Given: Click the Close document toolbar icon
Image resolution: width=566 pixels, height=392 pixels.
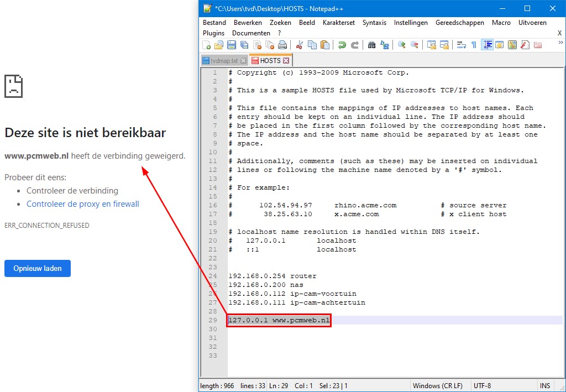Looking at the screenshot, I should (257, 45).
